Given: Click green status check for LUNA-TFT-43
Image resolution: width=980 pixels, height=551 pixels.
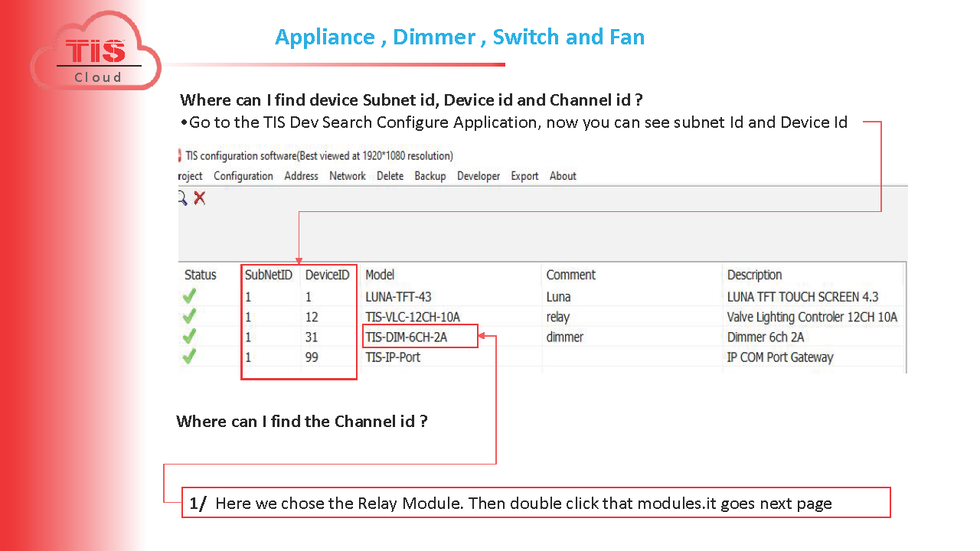Looking at the screenshot, I should (x=190, y=296).
